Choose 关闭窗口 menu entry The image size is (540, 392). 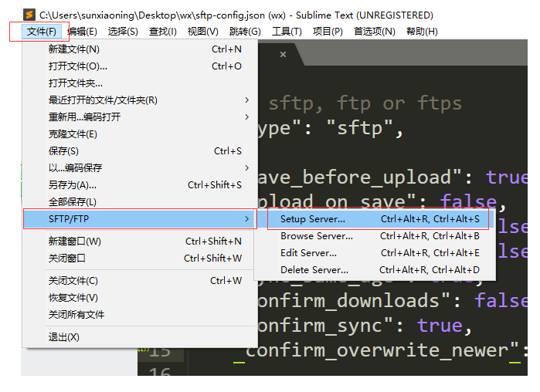click(x=140, y=259)
